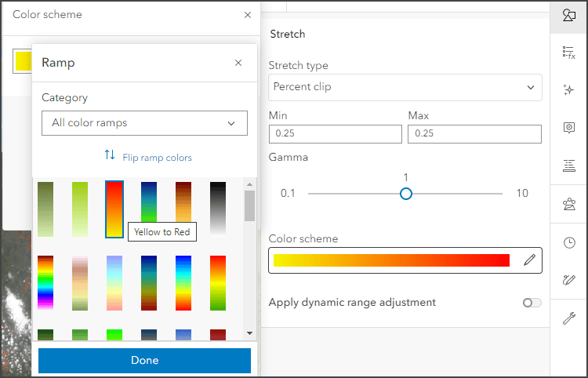Click Flip ramp colors link
Image resolution: width=588 pixels, height=378 pixels.
[148, 157]
